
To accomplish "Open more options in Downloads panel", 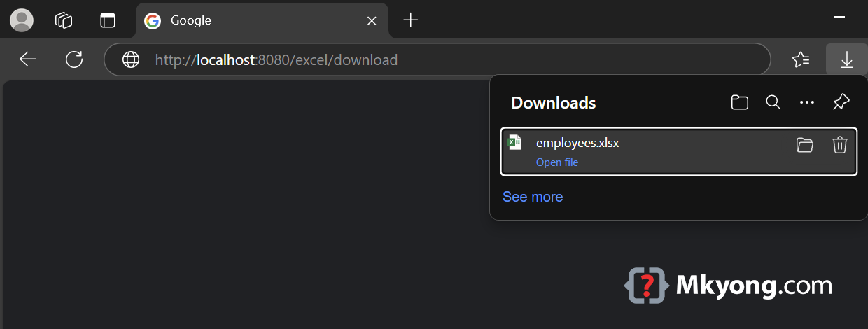I will tap(807, 103).
